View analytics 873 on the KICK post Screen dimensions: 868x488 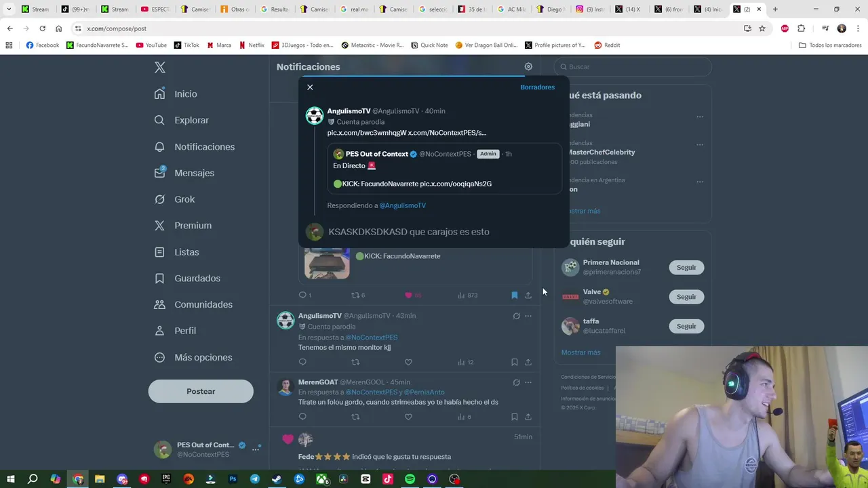click(468, 295)
